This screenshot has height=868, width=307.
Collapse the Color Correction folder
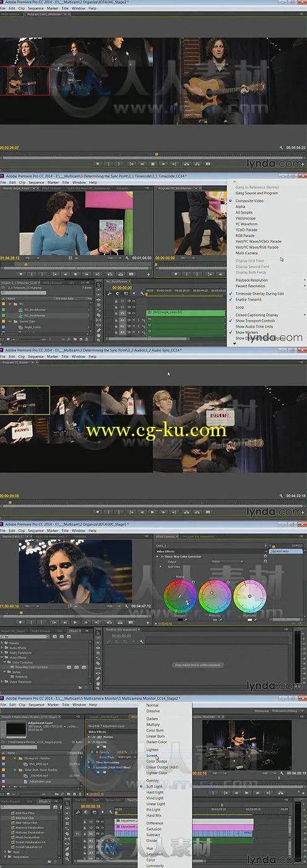tap(6, 662)
